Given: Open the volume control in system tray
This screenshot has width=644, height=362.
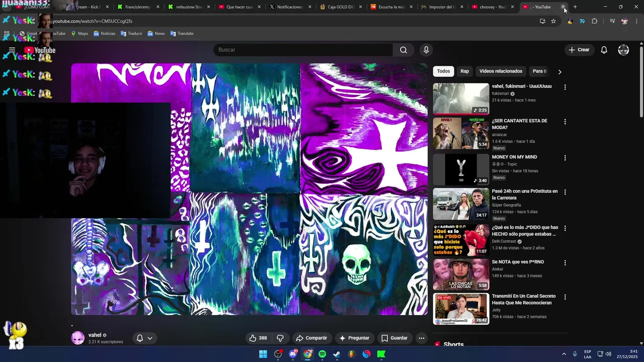Looking at the screenshot, I should pyautogui.click(x=608, y=354).
